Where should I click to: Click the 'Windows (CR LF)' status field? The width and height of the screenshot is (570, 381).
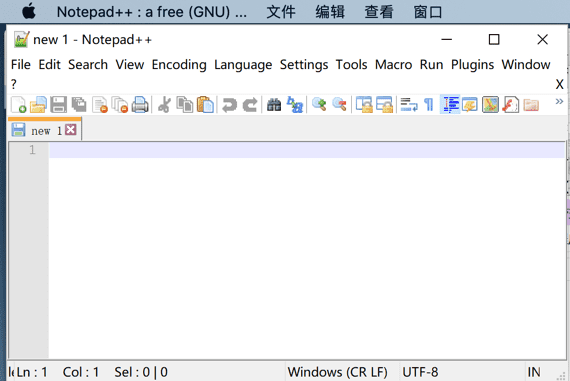338,372
